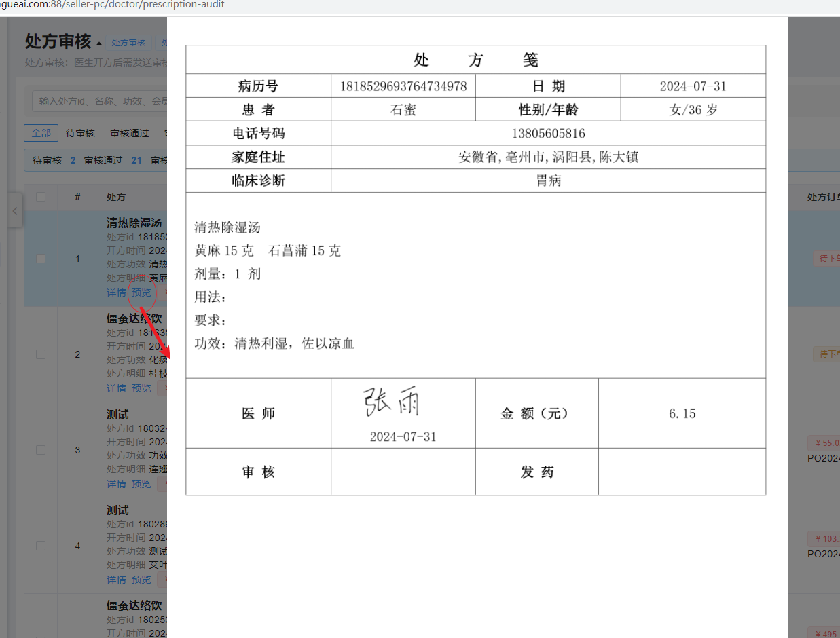Click the patient name 石蜜
Image resolution: width=840 pixels, height=638 pixels.
coord(403,110)
